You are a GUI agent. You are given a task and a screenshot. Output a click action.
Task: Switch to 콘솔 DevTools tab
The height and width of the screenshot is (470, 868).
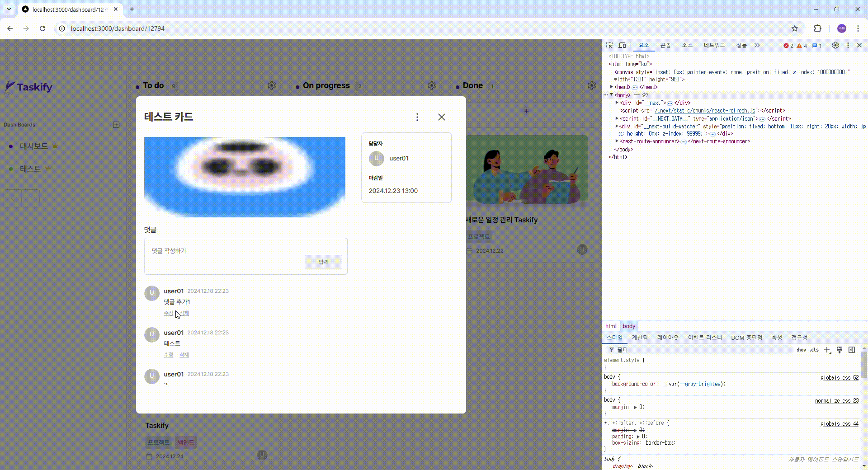point(665,45)
